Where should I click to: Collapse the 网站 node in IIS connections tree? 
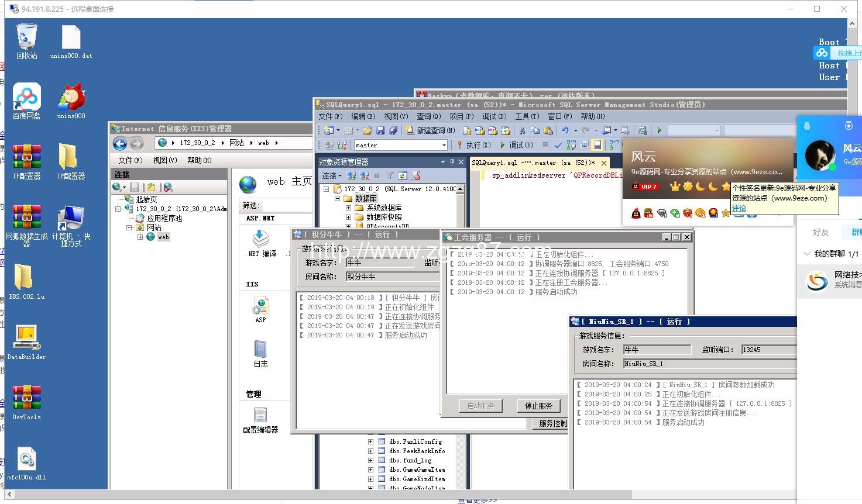[x=129, y=227]
